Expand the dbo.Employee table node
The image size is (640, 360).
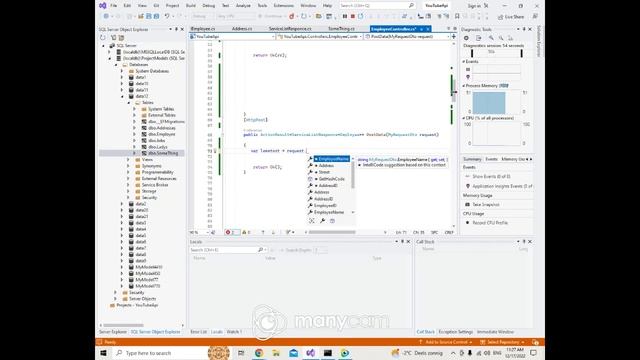[x=135, y=134]
